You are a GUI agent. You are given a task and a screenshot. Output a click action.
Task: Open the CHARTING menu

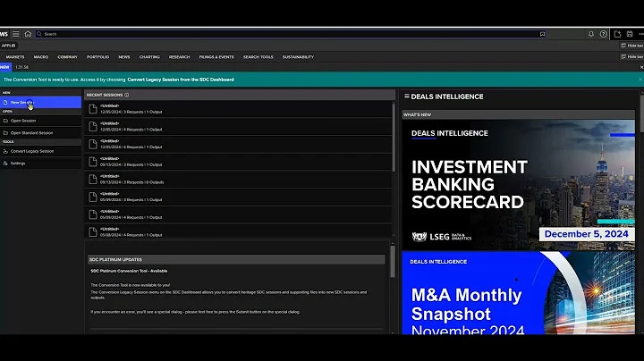149,57
